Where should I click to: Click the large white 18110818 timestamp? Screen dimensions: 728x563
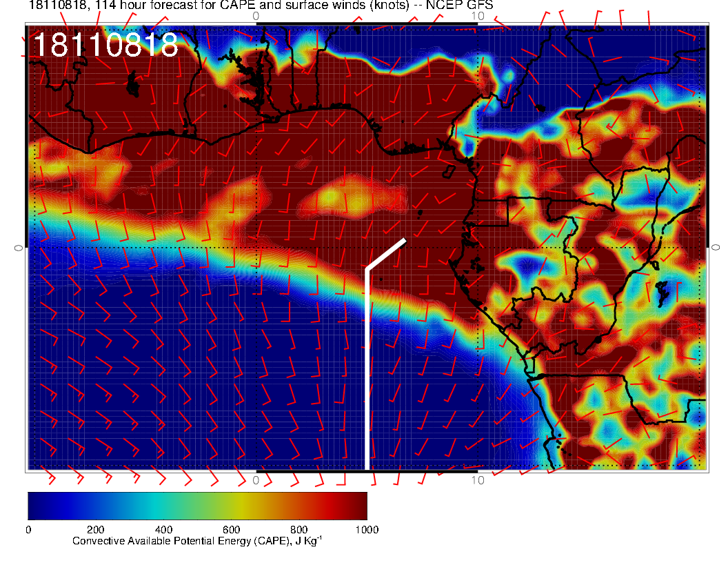coord(105,46)
